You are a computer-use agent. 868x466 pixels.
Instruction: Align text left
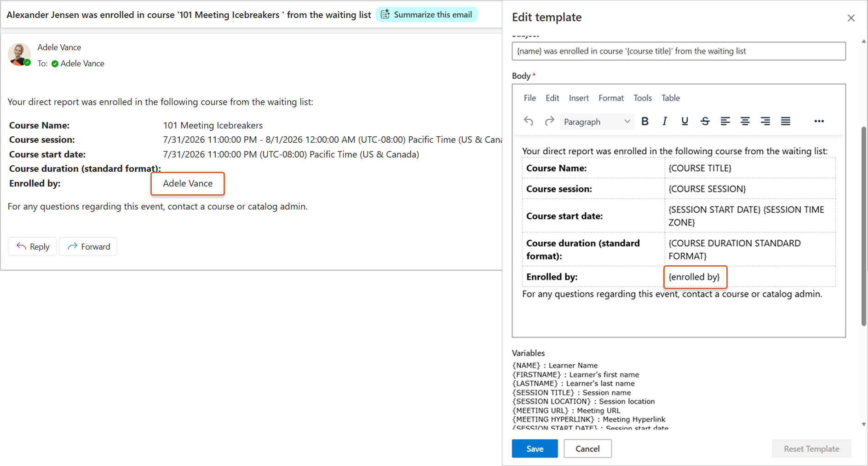pyautogui.click(x=725, y=122)
